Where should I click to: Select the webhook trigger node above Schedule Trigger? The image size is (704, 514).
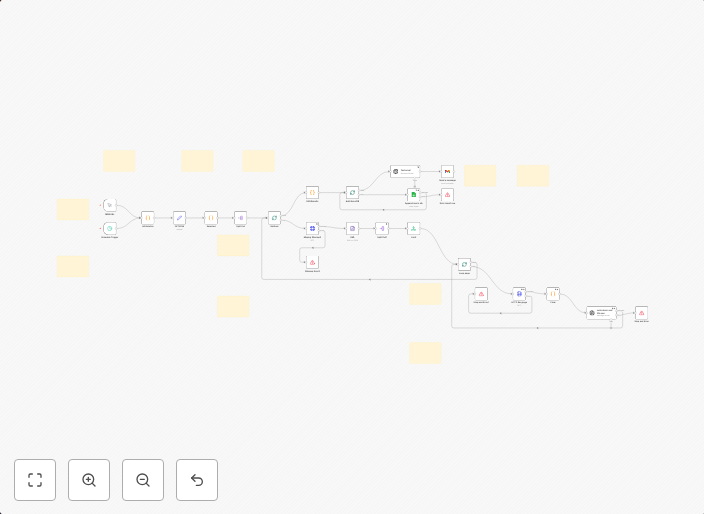pyautogui.click(x=110, y=205)
